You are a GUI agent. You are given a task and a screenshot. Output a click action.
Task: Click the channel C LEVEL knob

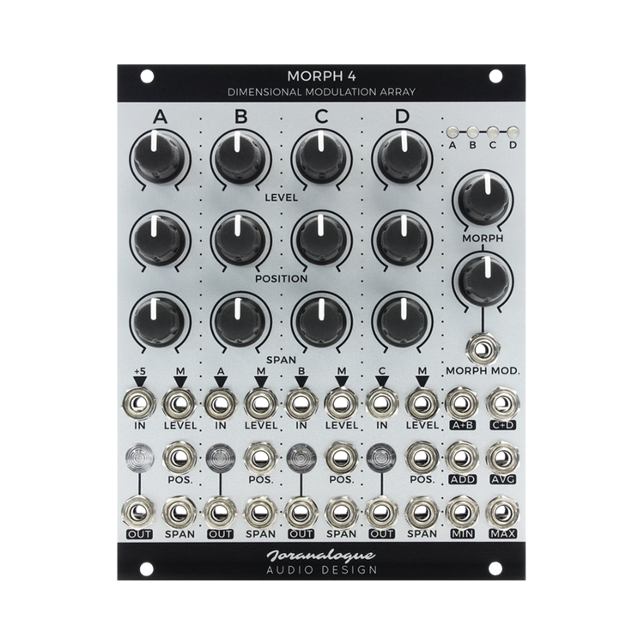[x=322, y=157]
